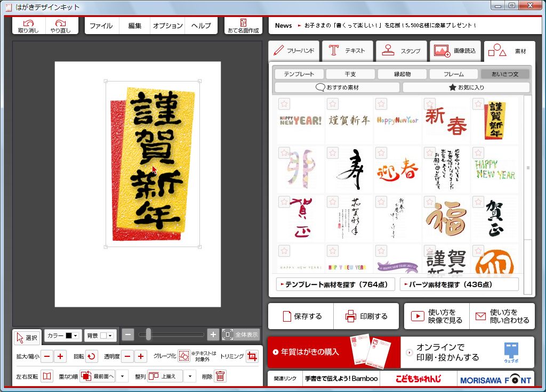Show the フレーム category

click(x=454, y=74)
